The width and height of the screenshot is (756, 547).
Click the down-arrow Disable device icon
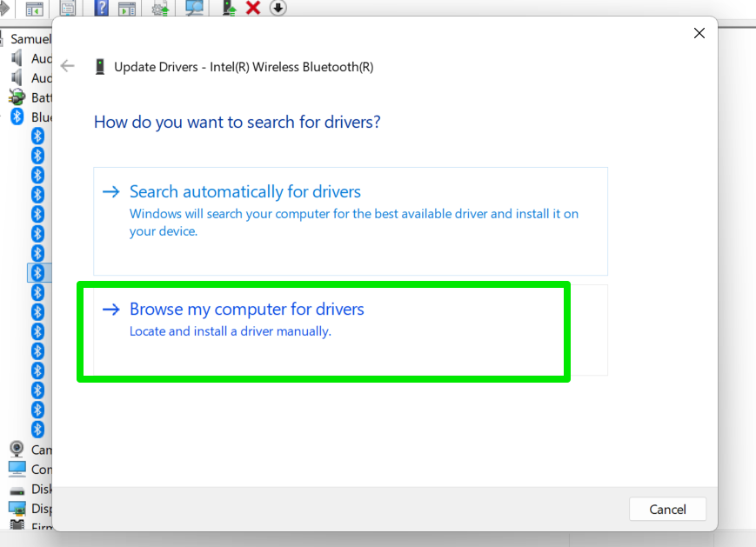tap(278, 8)
